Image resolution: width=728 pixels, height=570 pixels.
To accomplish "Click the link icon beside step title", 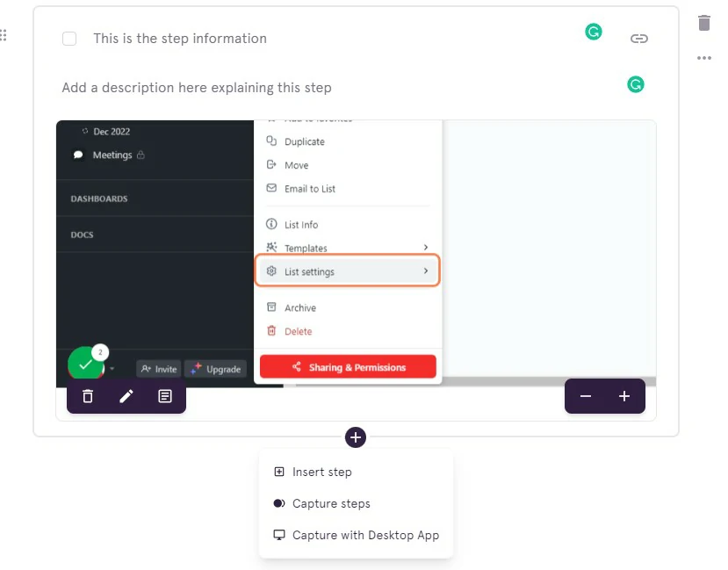I will click(639, 39).
